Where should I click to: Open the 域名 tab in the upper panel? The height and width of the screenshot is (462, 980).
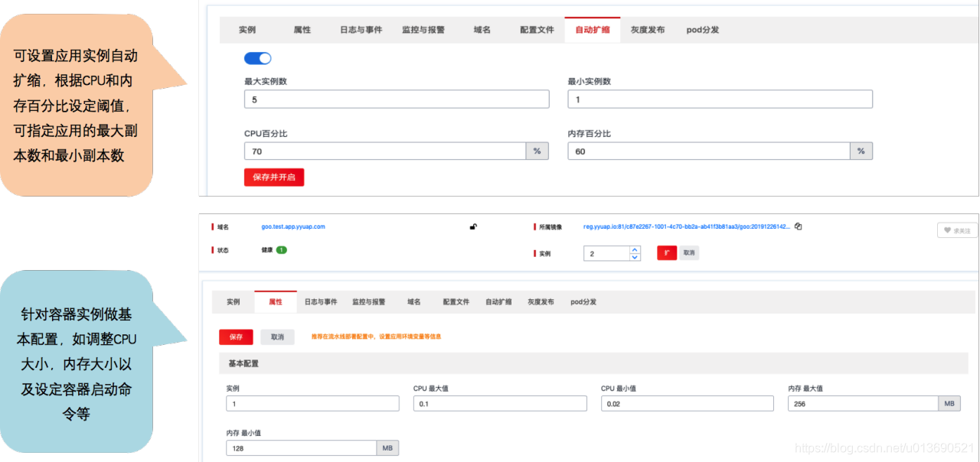[x=482, y=30]
